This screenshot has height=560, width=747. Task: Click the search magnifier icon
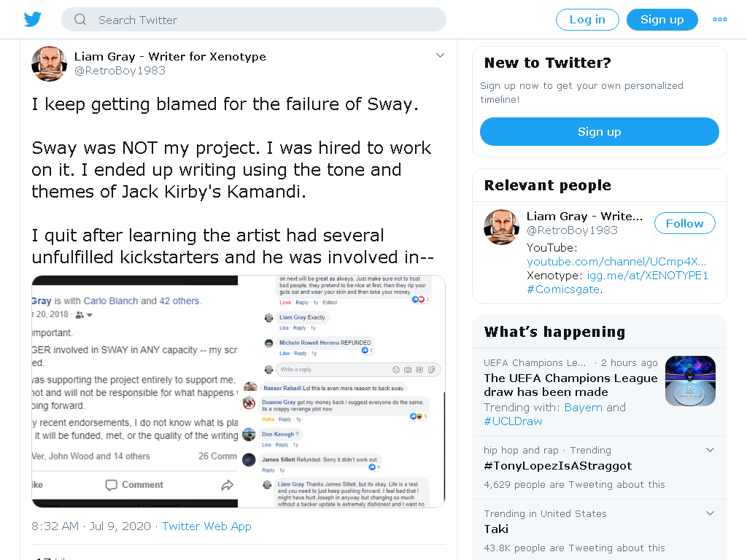80,20
